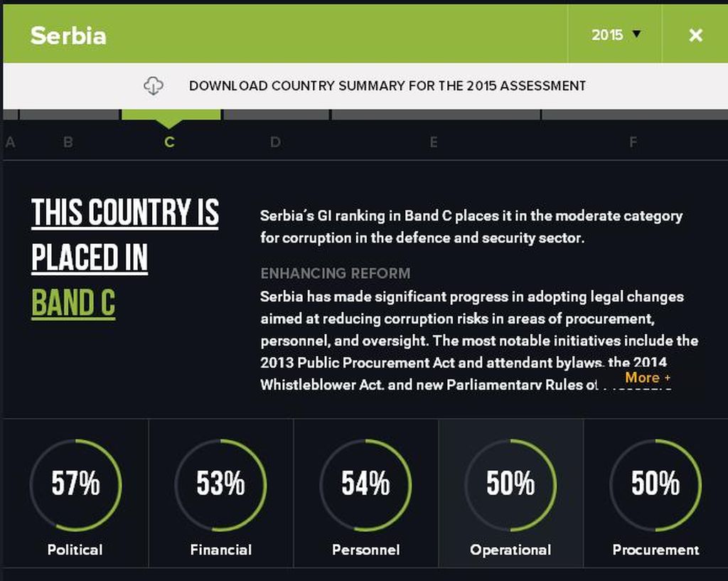Download country summary for the 2015 assessment

click(387, 86)
